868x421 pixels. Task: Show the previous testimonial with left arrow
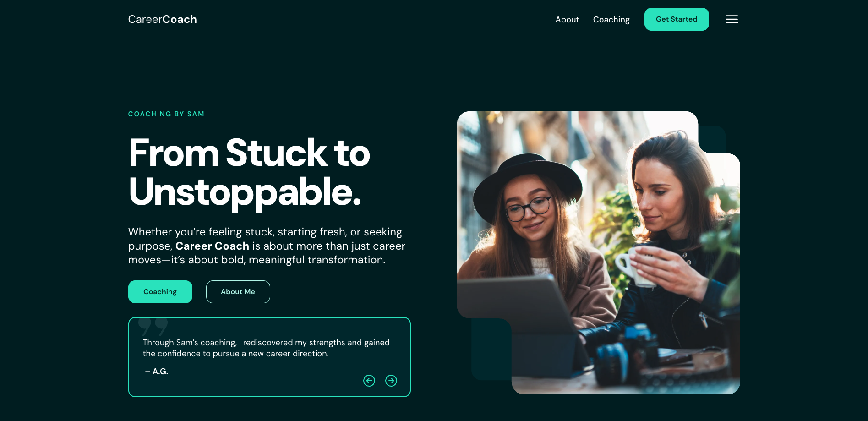pos(369,381)
